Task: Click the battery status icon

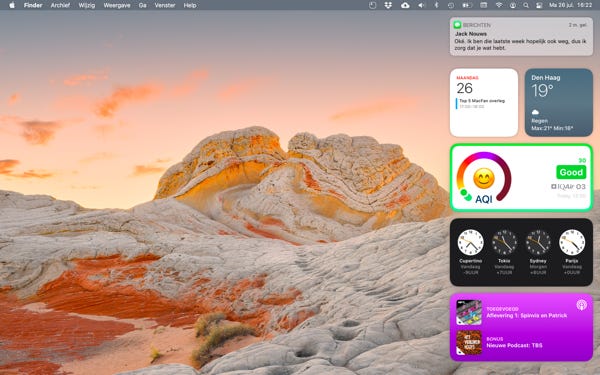Action: click(x=467, y=5)
